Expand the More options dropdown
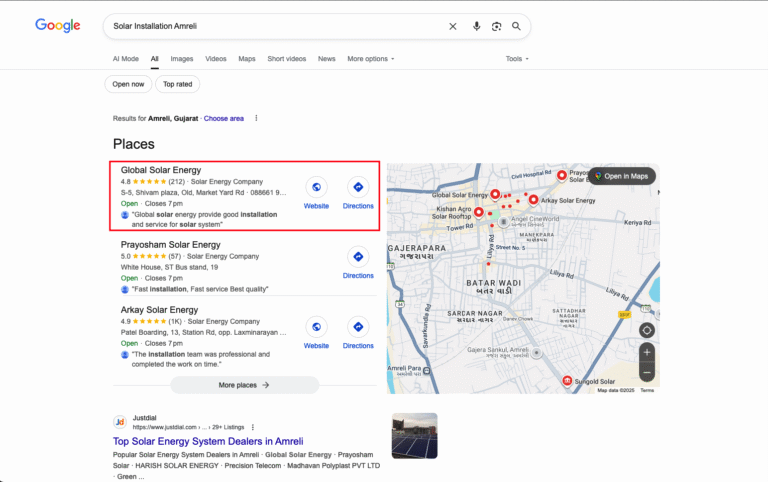Image resolution: width=768 pixels, height=482 pixels. tap(371, 59)
